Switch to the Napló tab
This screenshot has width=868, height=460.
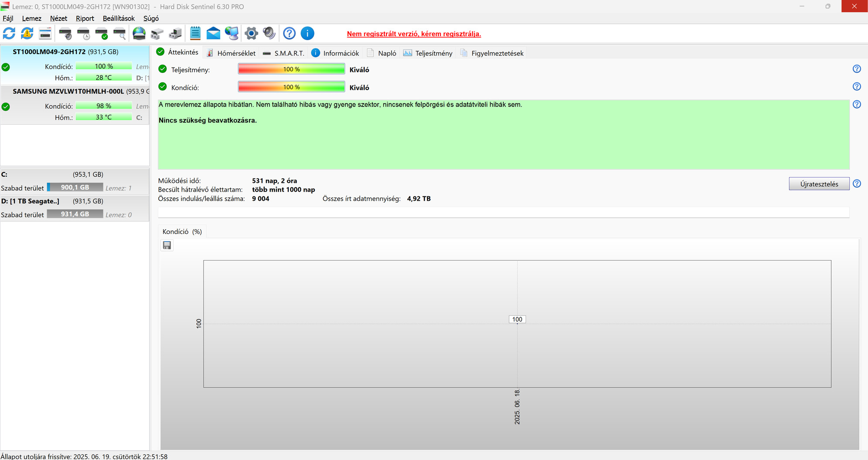(x=382, y=53)
